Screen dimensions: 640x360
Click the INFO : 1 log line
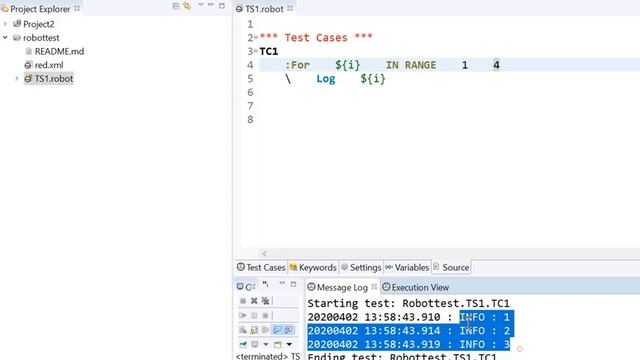(408, 317)
